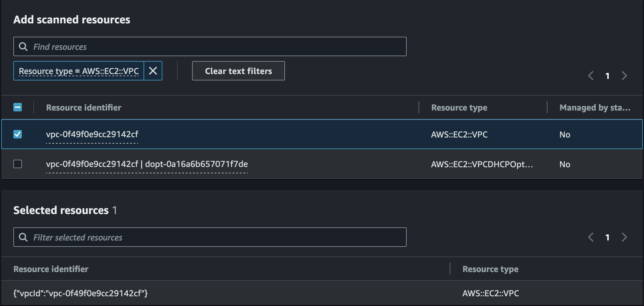This screenshot has width=644, height=306.
Task: Uncheck the select-all checkbox in the table header
Action: click(x=18, y=107)
